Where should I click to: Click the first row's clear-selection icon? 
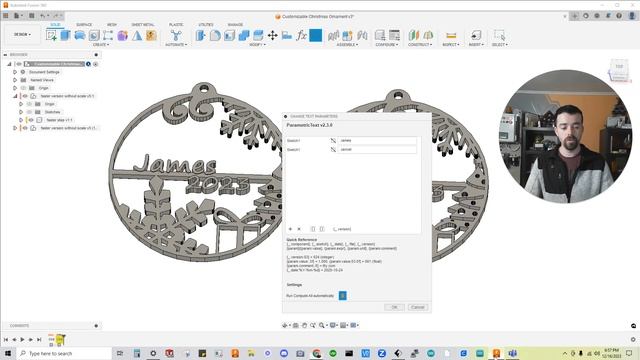[333, 140]
